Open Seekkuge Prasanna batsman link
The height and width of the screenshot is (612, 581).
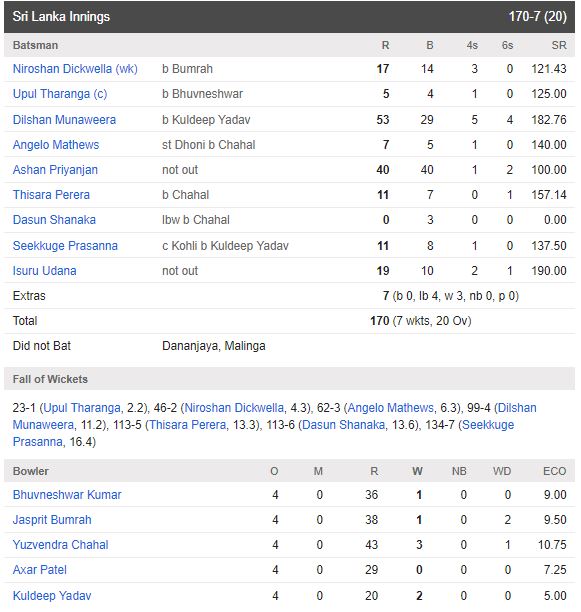(x=65, y=246)
